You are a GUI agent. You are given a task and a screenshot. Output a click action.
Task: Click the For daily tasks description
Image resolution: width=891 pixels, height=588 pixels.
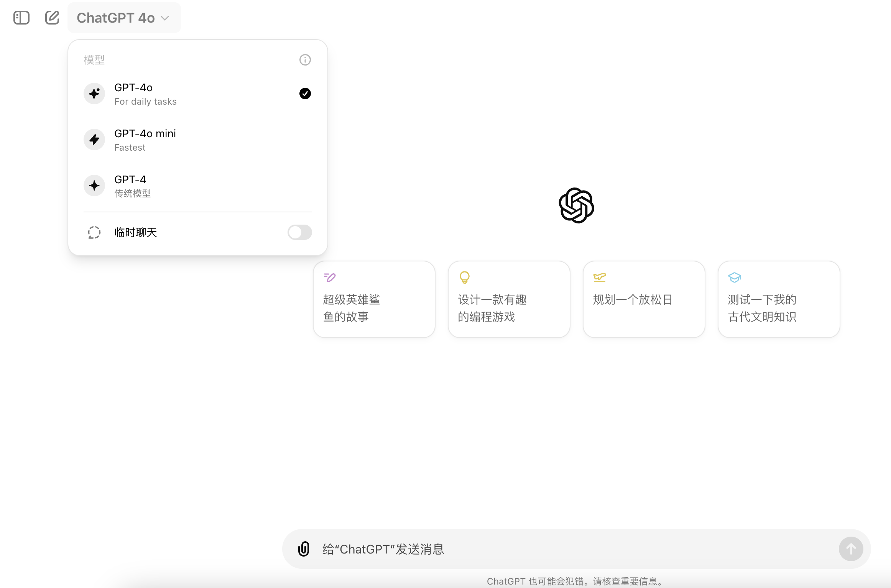[145, 102]
